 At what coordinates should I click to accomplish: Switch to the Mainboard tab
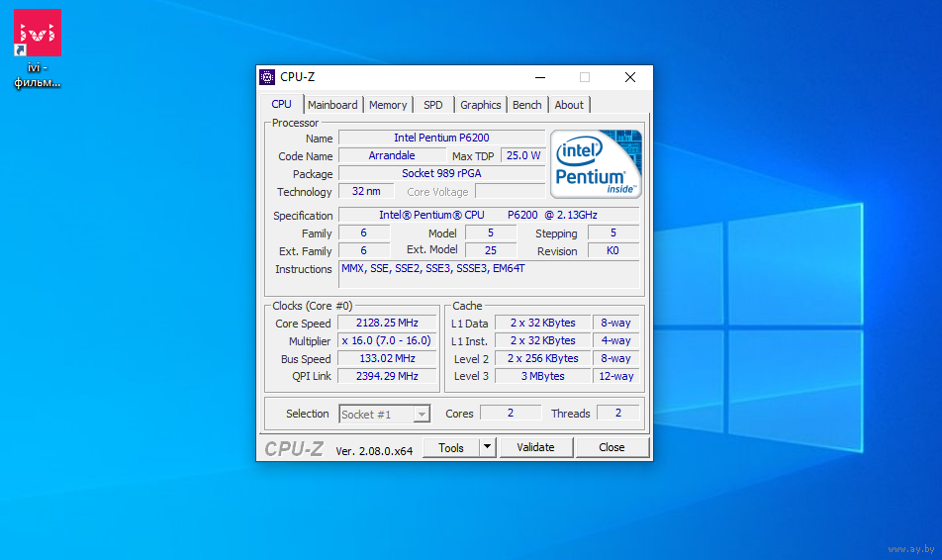pos(332,105)
